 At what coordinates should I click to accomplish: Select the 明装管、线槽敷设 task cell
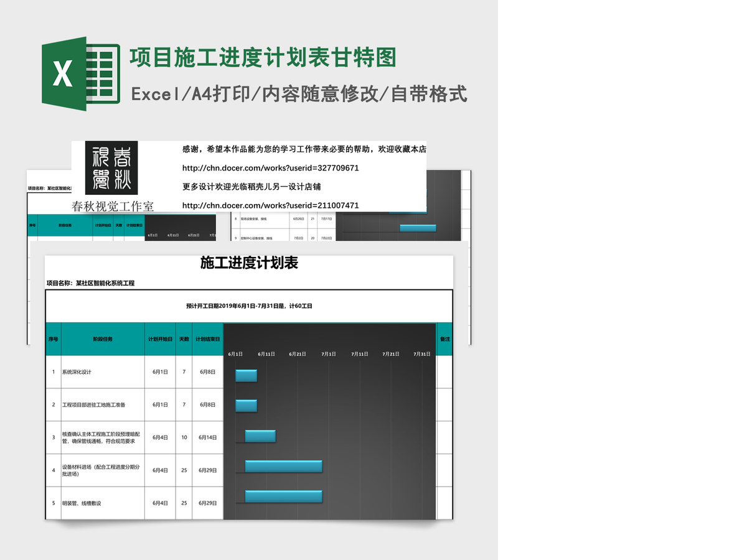[x=103, y=503]
